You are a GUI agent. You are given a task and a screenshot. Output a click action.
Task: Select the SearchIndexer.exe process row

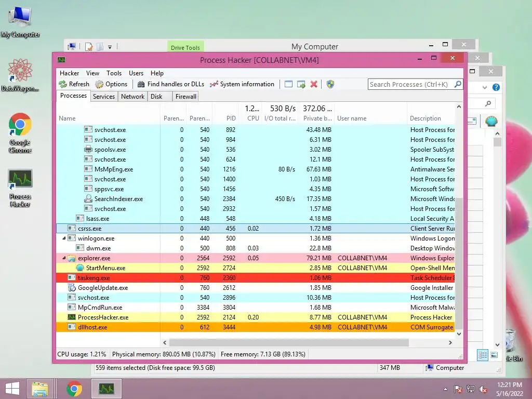pyautogui.click(x=256, y=199)
